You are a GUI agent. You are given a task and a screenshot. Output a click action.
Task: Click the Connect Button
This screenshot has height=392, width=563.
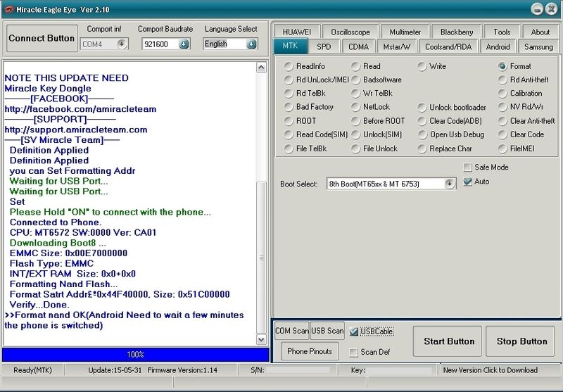42,38
